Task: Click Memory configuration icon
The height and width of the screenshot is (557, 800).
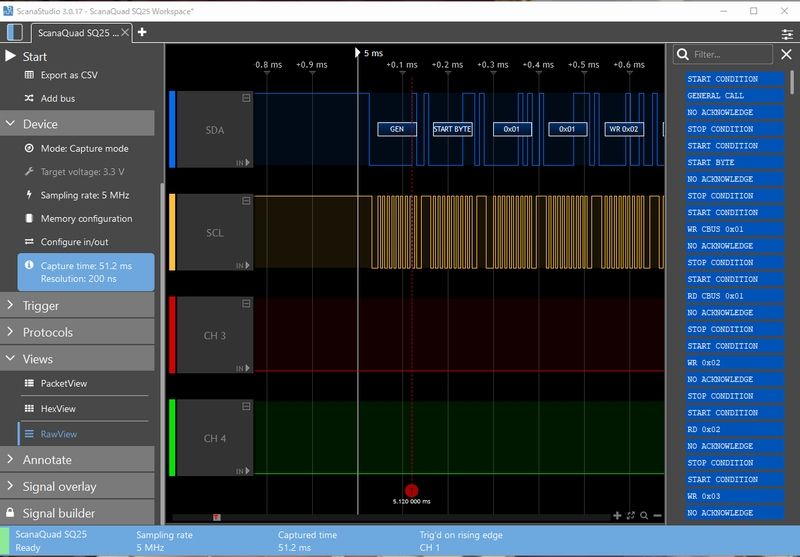Action: [29, 218]
